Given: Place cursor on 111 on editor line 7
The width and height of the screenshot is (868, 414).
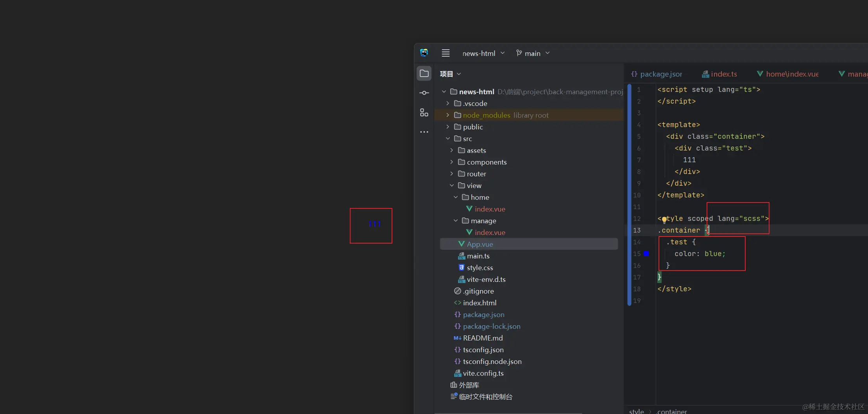Looking at the screenshot, I should (689, 160).
